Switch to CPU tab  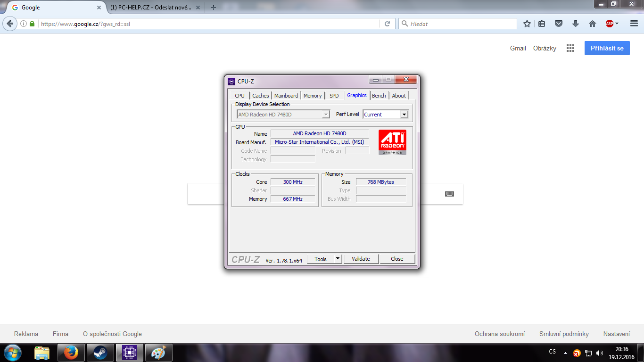[240, 96]
